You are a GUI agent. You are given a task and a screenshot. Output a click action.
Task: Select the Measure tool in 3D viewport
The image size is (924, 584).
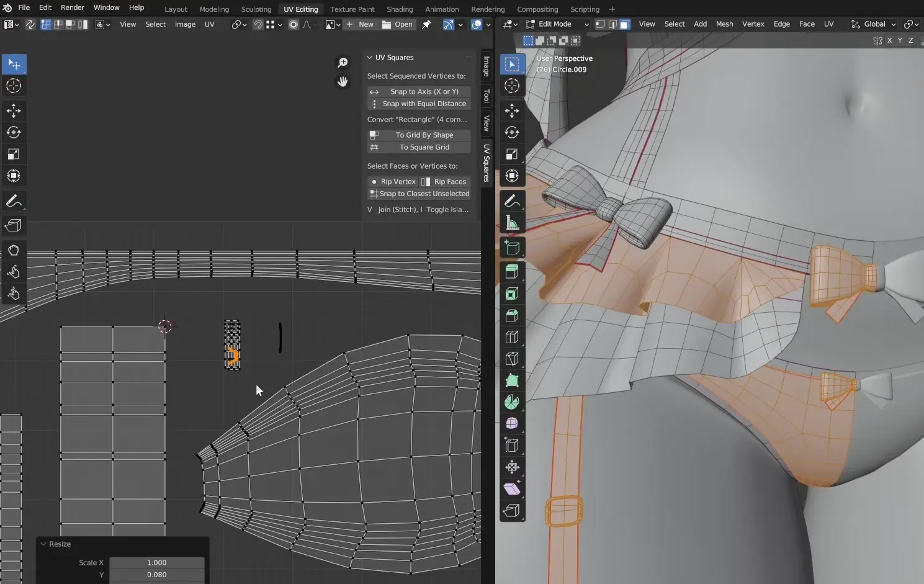[512, 223]
